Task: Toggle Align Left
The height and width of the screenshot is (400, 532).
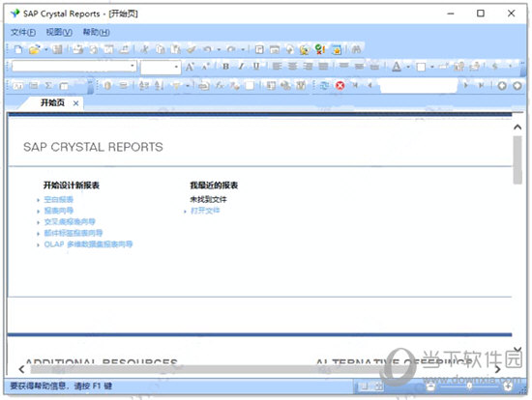Action: point(278,67)
